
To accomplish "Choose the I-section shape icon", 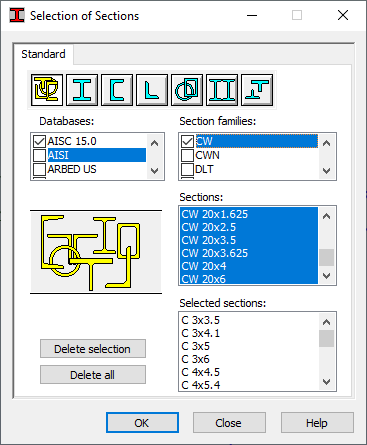I will [x=82, y=90].
